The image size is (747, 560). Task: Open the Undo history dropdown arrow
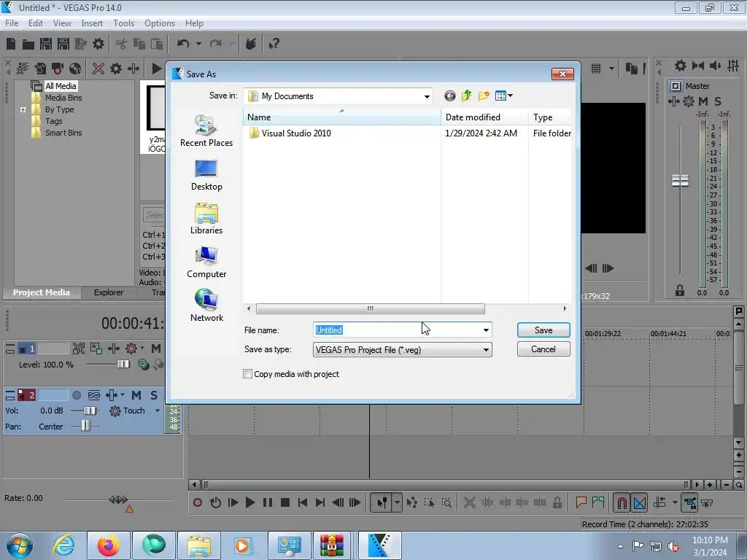pyautogui.click(x=198, y=44)
